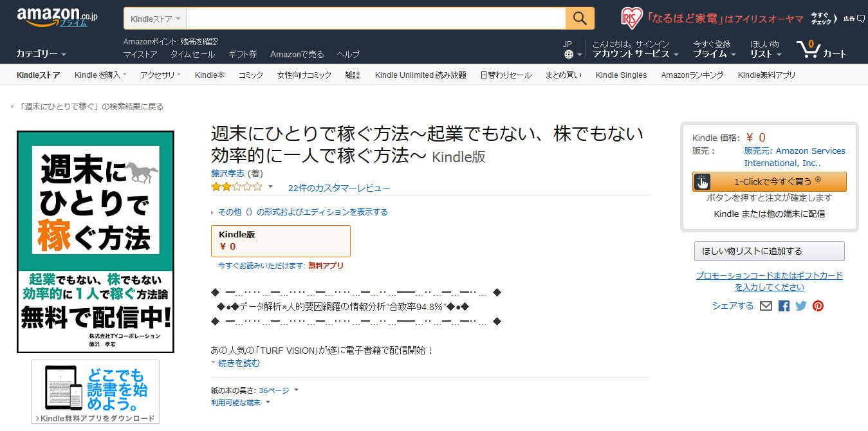The width and height of the screenshot is (868, 431).
Task: Click the JP globe language icon
Action: 569,54
